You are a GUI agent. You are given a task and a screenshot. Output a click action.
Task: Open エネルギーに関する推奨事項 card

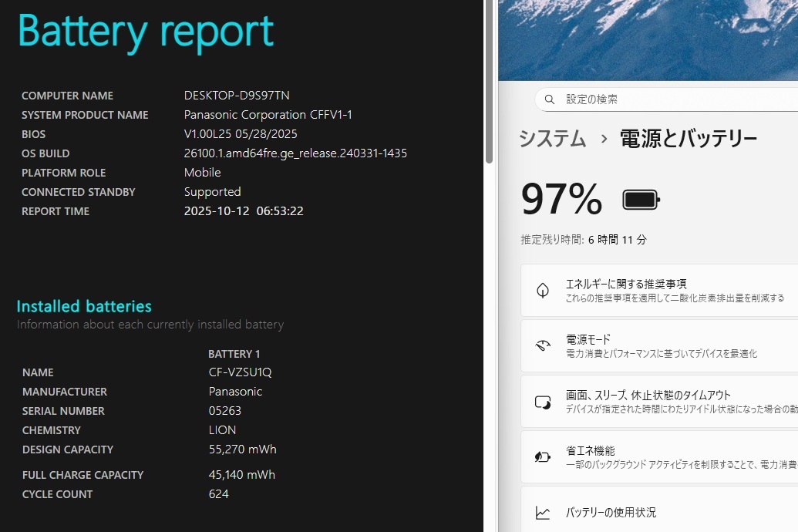(659, 290)
